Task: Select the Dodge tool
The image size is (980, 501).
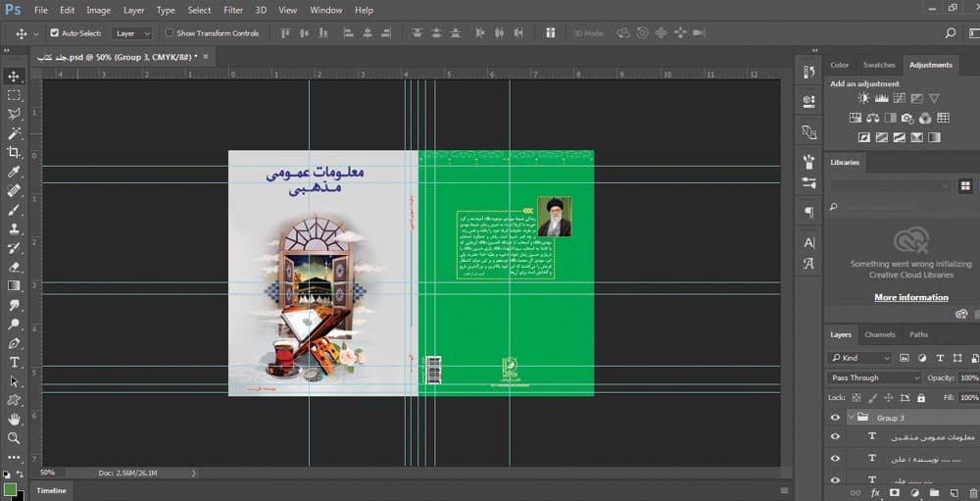Action: (x=13, y=324)
